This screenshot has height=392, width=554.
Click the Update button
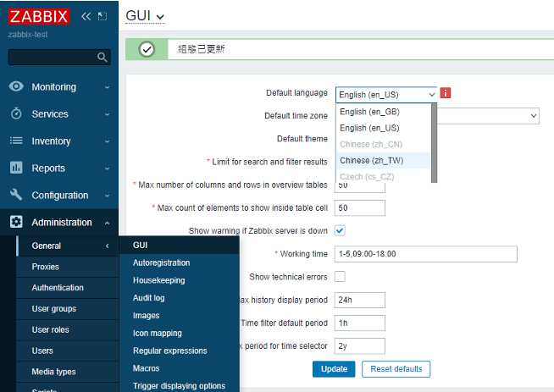click(x=334, y=369)
